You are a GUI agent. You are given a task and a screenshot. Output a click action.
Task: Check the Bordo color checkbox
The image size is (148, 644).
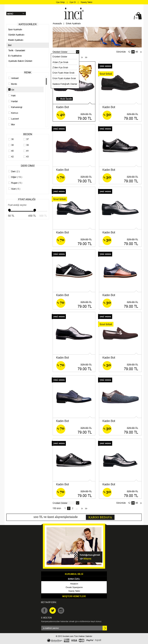(9, 84)
